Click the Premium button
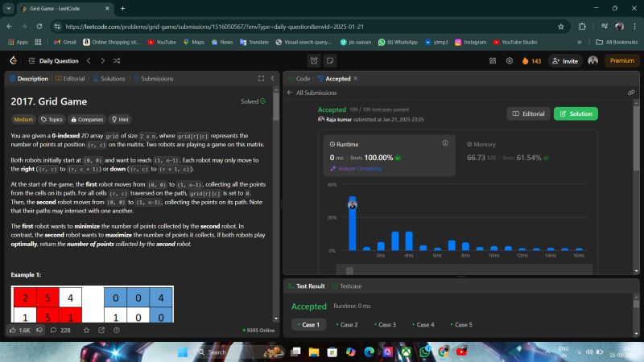 [x=621, y=61]
